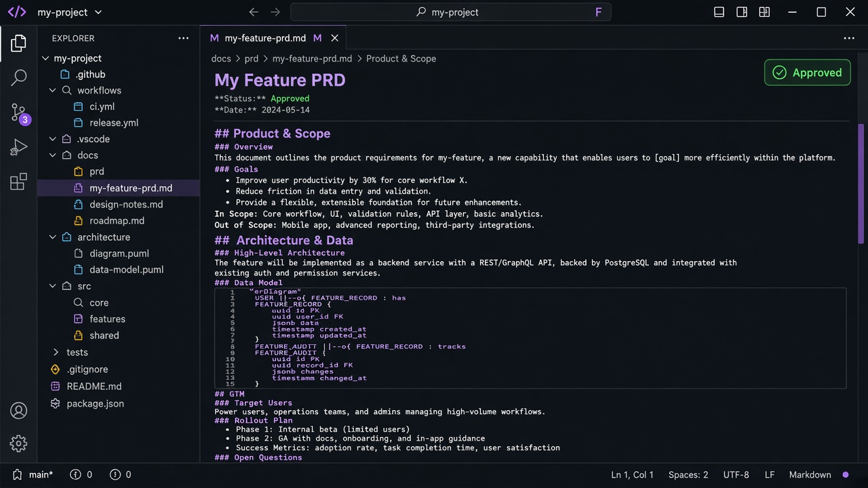Click Spaces: 2 indentation setting

point(688,475)
